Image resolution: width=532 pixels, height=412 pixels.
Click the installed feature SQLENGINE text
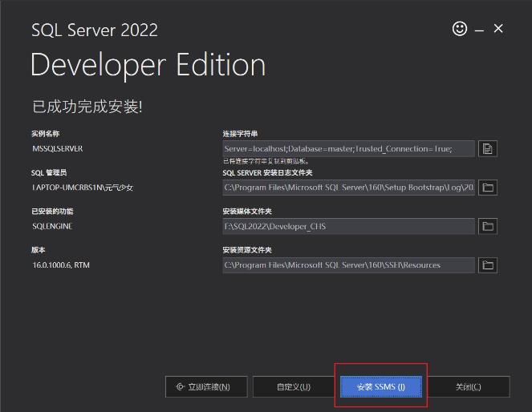[52, 226]
